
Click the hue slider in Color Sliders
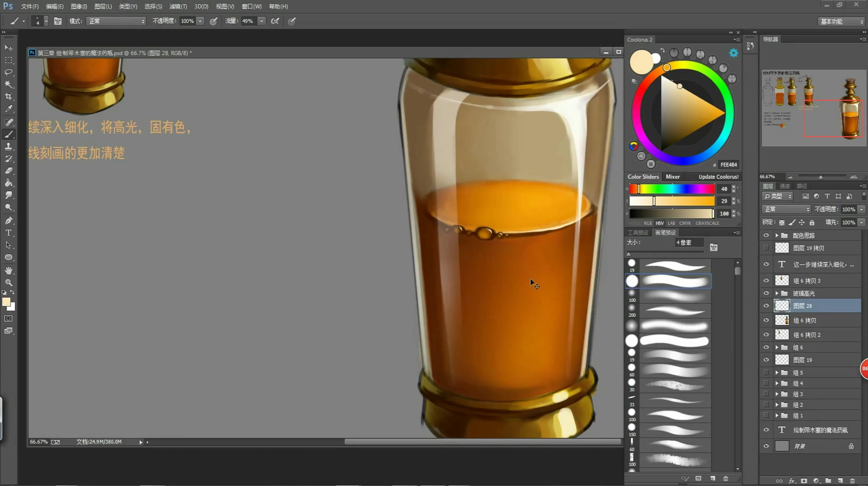pos(671,189)
